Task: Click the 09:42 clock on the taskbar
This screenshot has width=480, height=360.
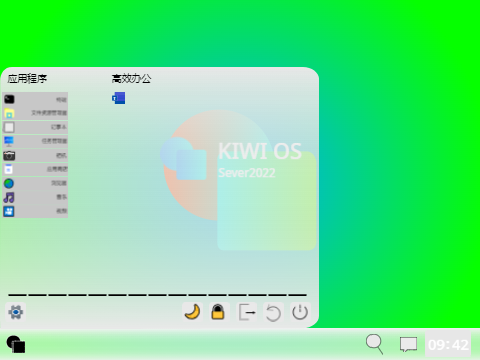Action: pos(448,345)
